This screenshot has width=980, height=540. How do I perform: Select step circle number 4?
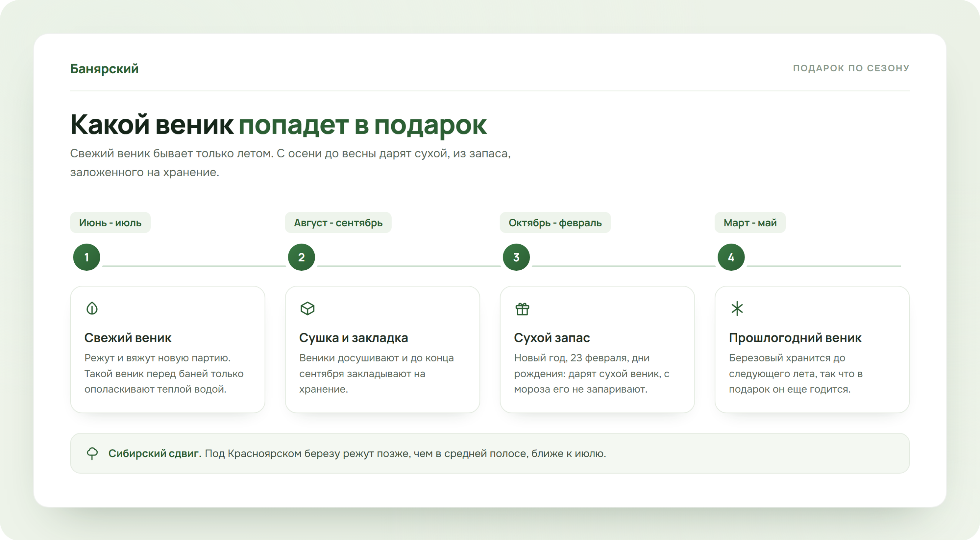click(731, 257)
